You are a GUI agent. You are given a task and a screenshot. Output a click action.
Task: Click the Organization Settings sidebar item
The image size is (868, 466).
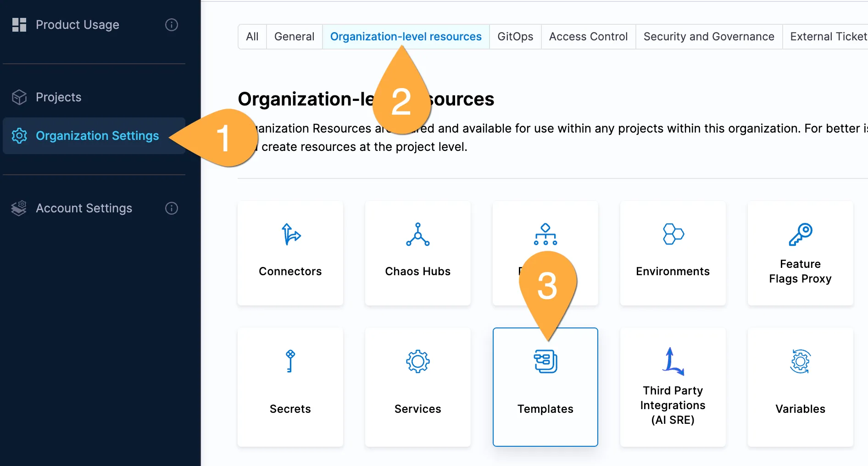tap(97, 136)
